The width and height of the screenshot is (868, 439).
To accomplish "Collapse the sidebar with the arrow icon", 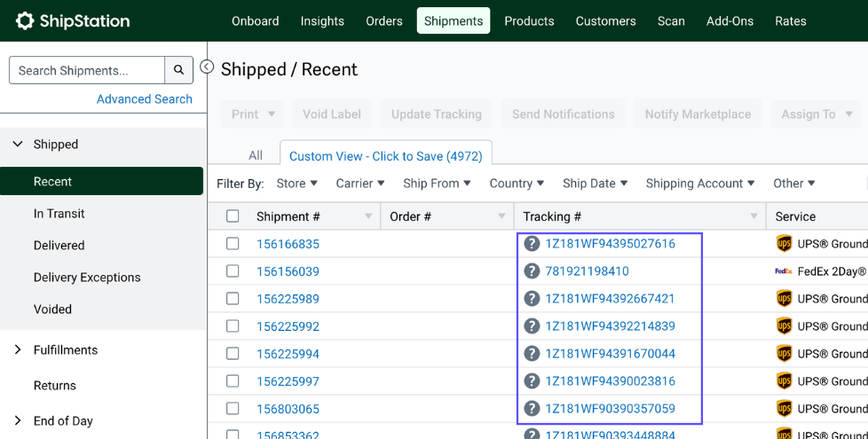I will click(x=207, y=67).
